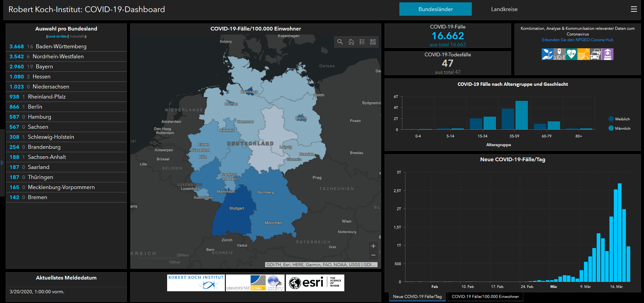The height and width of the screenshot is (303, 644).
Task: Select Sachsen row with 567 cases
Action: tap(66, 127)
